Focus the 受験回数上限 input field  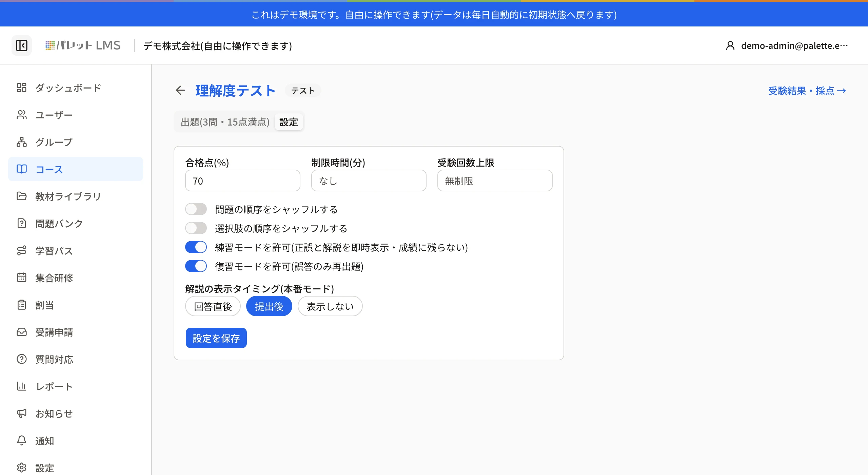point(495,180)
